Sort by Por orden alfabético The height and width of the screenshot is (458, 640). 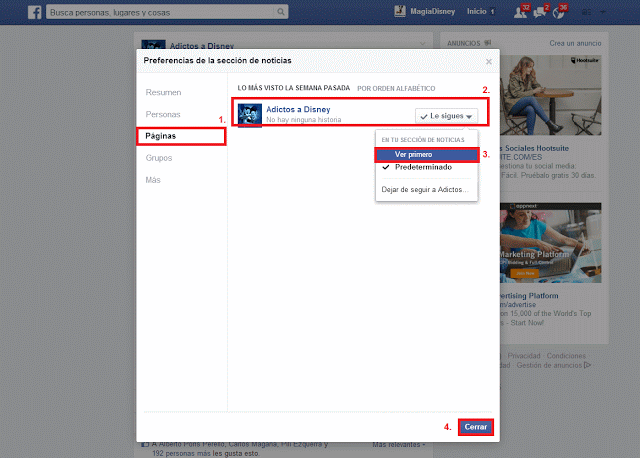click(396, 89)
